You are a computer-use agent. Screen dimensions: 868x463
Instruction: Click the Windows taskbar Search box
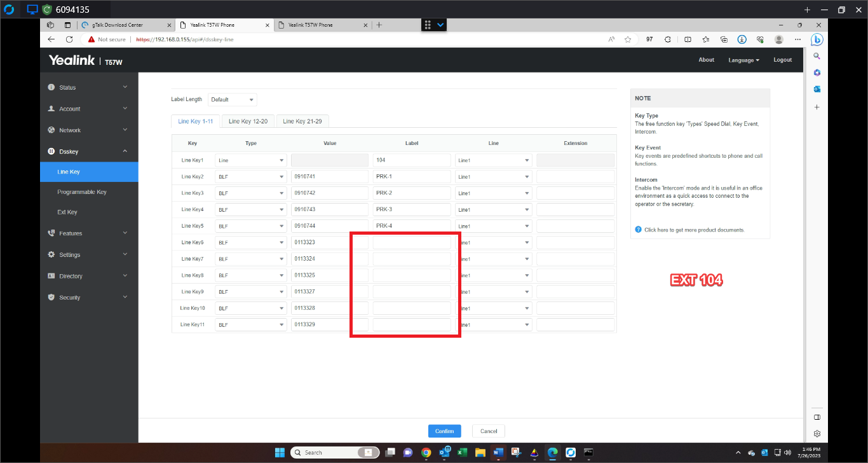coord(335,452)
